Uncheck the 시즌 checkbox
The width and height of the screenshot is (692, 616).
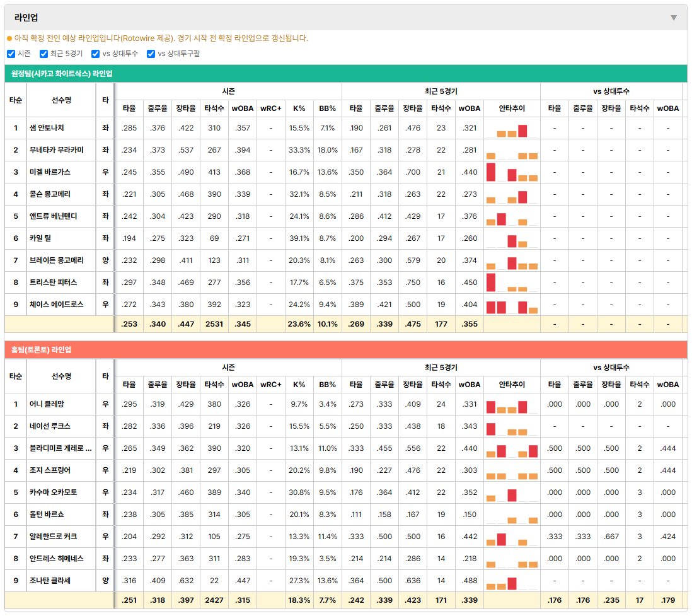tap(11, 54)
